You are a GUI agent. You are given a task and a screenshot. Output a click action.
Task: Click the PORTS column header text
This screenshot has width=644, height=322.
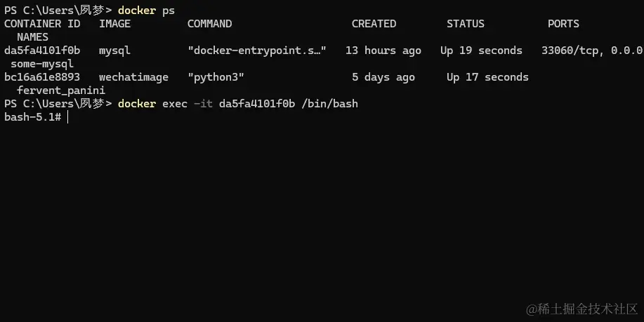tap(563, 24)
